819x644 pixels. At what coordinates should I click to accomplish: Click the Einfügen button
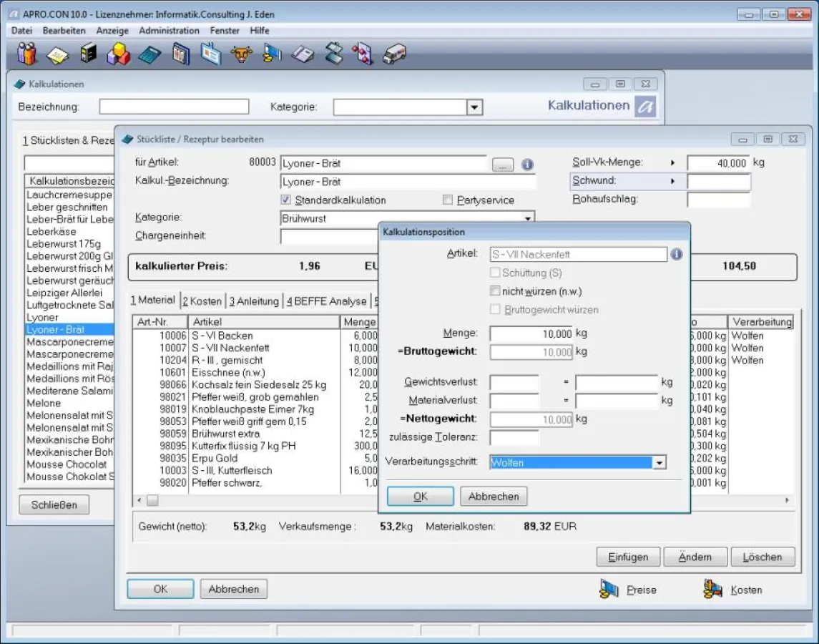pos(628,557)
